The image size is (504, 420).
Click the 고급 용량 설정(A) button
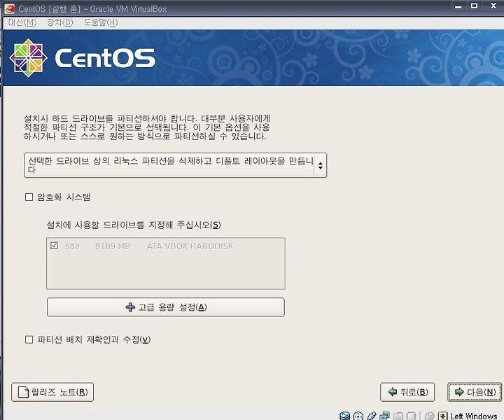(x=165, y=307)
